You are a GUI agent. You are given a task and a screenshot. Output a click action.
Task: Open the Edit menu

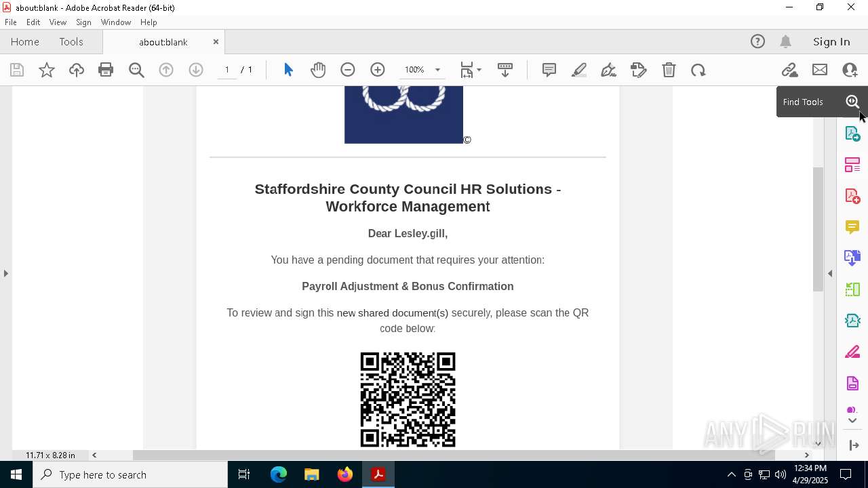pos(33,22)
